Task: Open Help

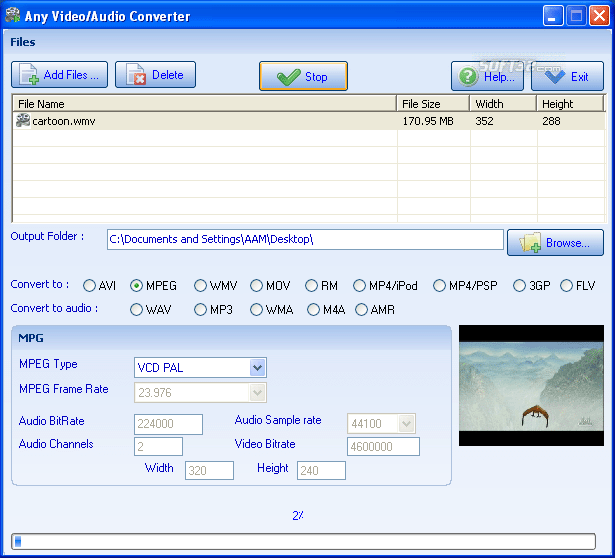Action: pos(488,76)
